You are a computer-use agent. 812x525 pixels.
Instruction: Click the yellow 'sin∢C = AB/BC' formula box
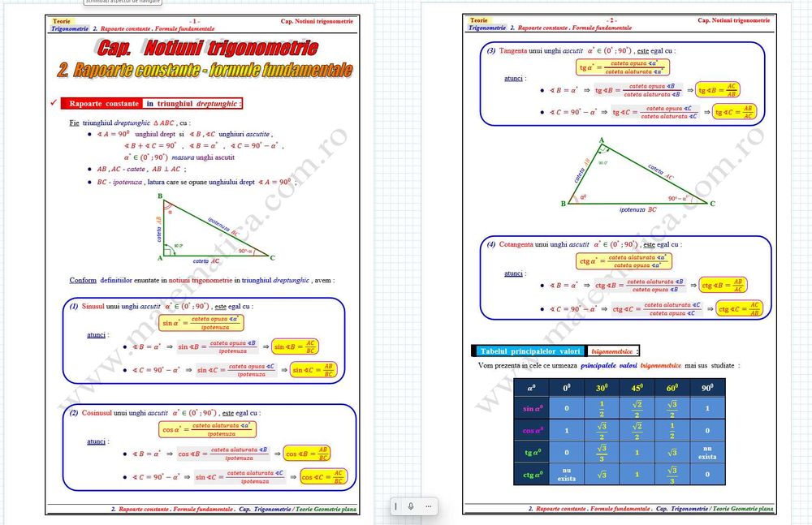coord(313,370)
